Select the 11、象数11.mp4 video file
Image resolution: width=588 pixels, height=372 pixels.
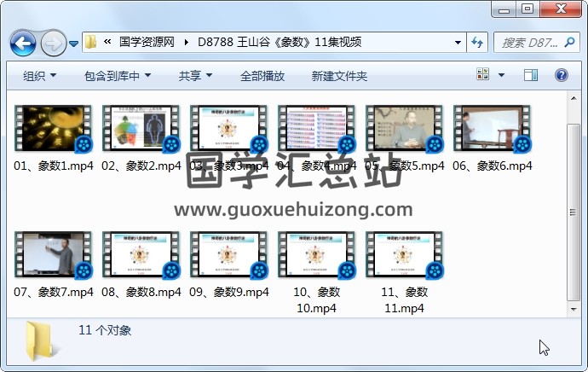[404, 255]
